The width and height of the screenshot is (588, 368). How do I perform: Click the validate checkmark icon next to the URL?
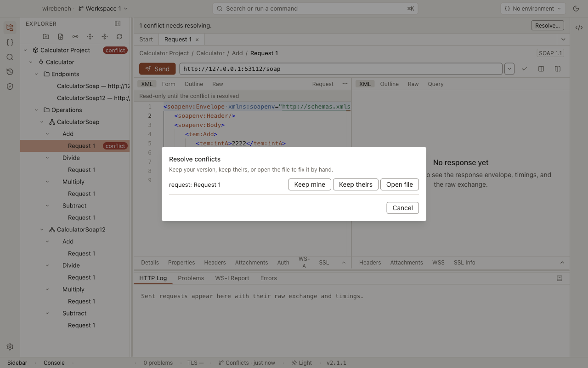(x=525, y=69)
